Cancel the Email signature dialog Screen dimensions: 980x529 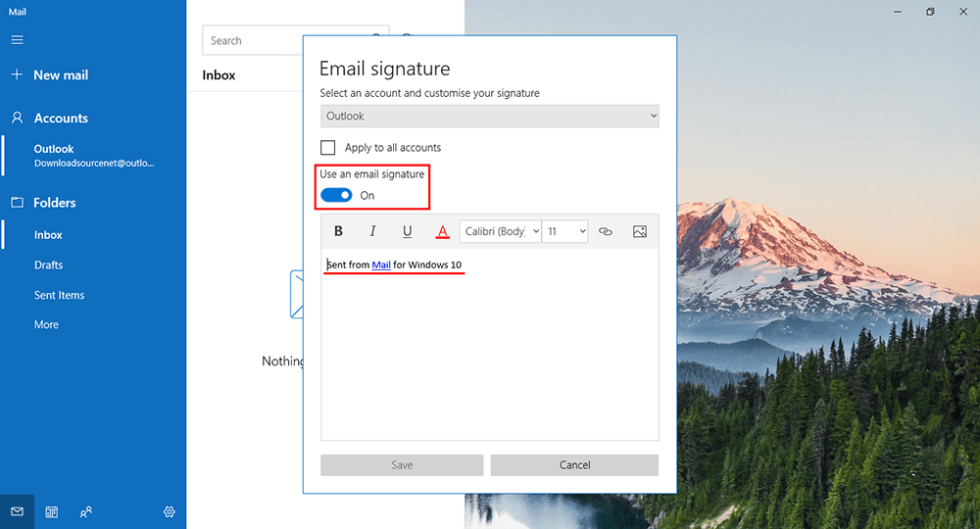[574, 464]
